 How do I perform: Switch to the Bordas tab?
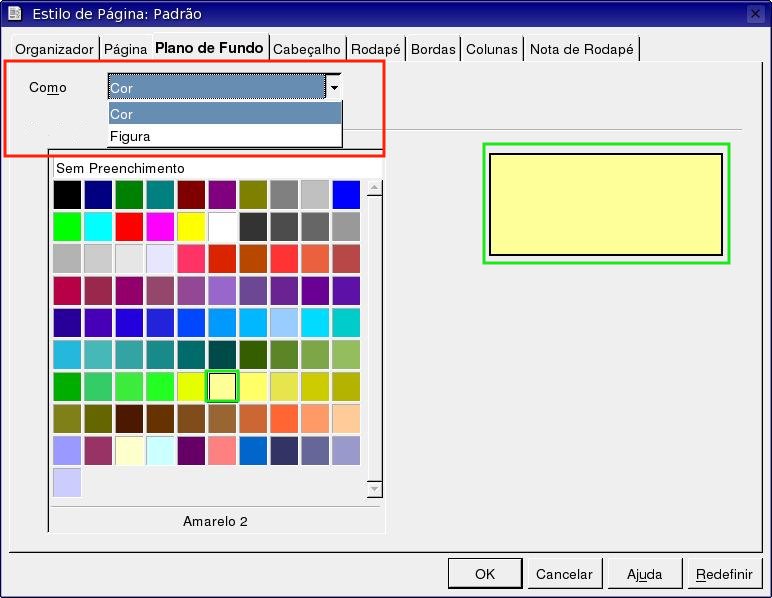(432, 49)
